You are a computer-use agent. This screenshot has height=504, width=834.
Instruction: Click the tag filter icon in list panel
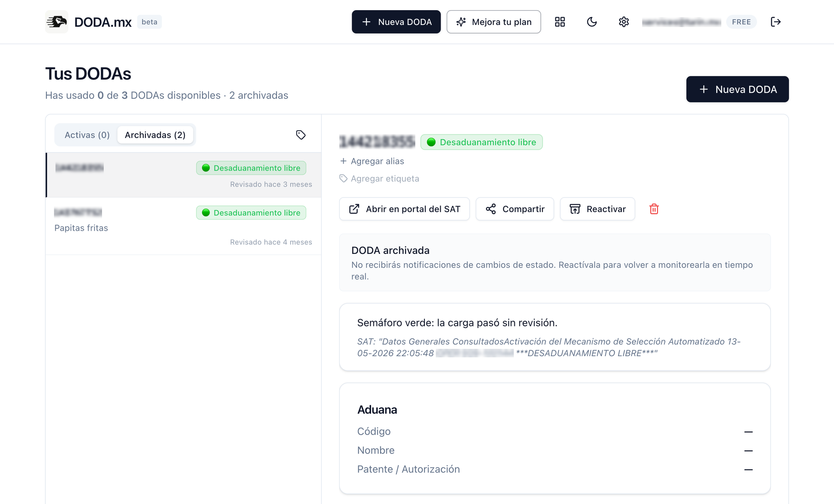(301, 135)
